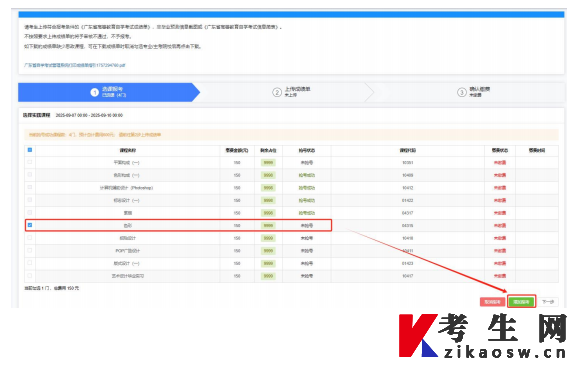Uncheck the checked 色彩 course checkbox
Image resolution: width=581 pixels, height=371 pixels.
[x=30, y=225]
